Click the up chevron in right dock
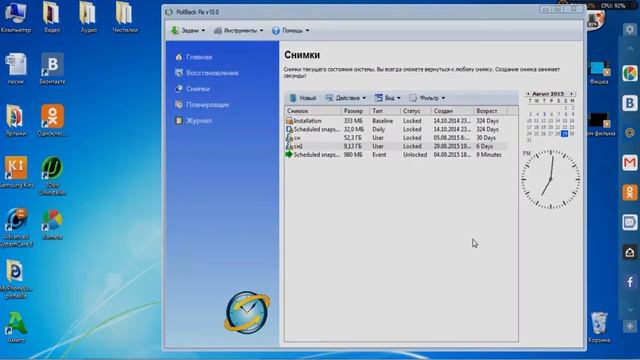 (630, 49)
